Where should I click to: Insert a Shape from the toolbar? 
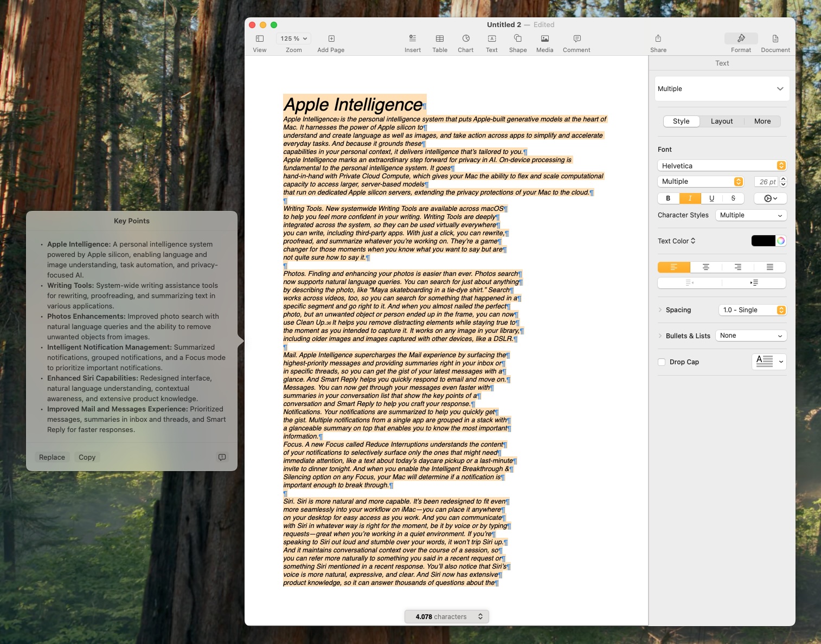point(517,43)
